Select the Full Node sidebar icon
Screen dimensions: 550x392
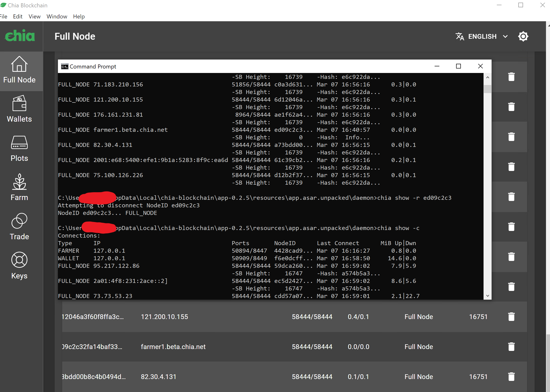click(19, 70)
